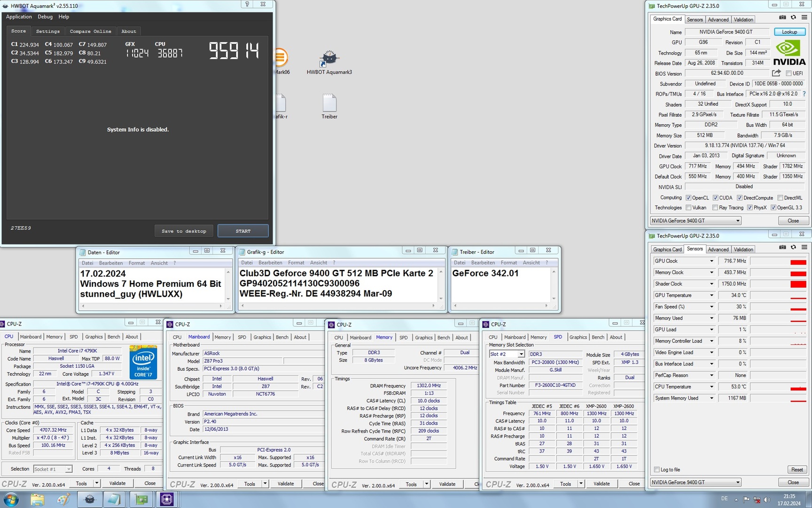Click the CPU Temperature sensor graph
Image resolution: width=812 pixels, height=508 pixels.
tap(779, 387)
